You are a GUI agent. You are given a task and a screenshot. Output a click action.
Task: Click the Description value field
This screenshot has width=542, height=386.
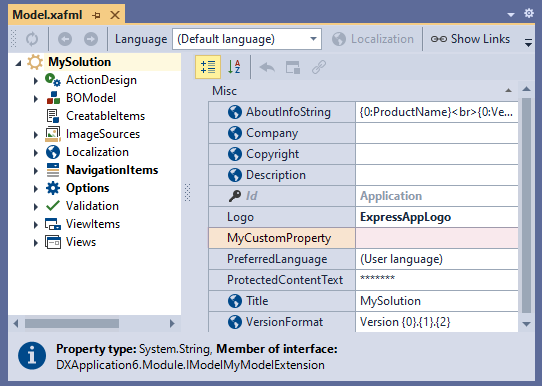click(x=437, y=175)
